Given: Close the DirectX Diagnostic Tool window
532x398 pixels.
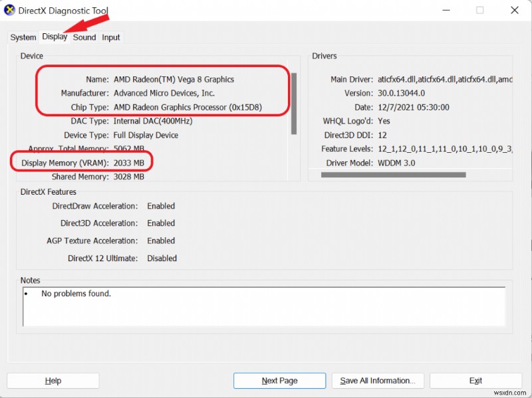Looking at the screenshot, I should pos(514,10).
